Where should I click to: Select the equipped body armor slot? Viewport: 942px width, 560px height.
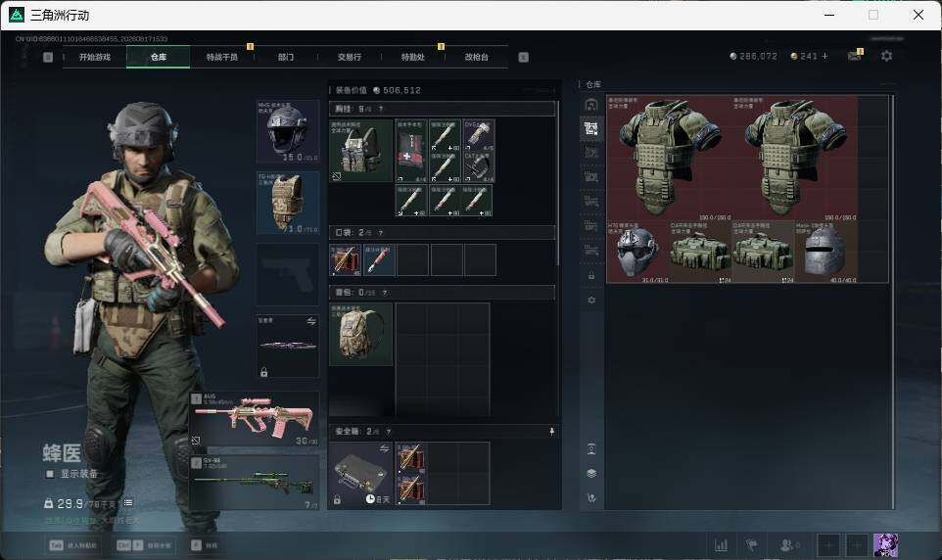pyautogui.click(x=288, y=203)
